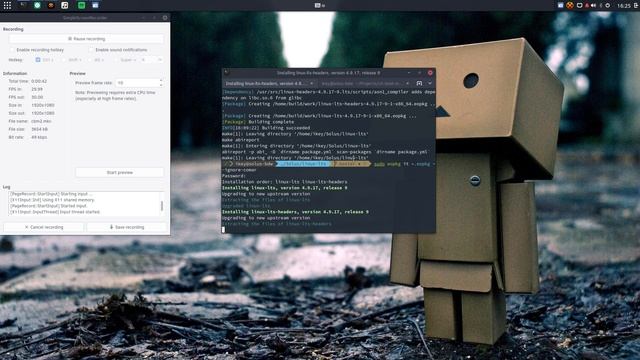
Task: Close the second terminal tab
Action: pos(407,83)
